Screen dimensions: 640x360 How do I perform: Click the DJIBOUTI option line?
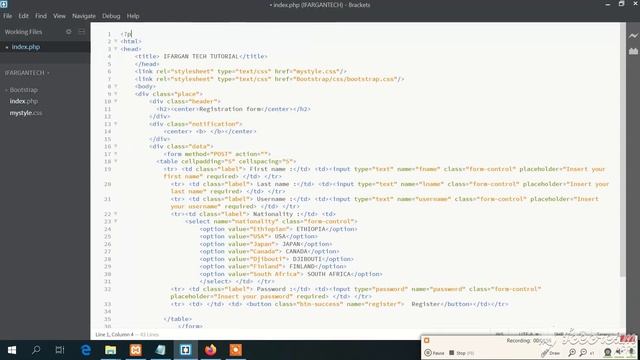point(277,259)
